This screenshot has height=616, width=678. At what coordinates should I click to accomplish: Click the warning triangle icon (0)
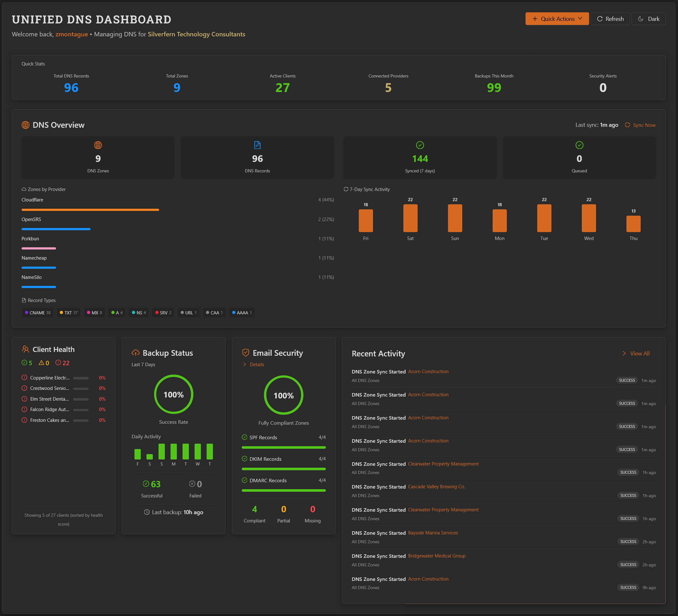pos(41,363)
